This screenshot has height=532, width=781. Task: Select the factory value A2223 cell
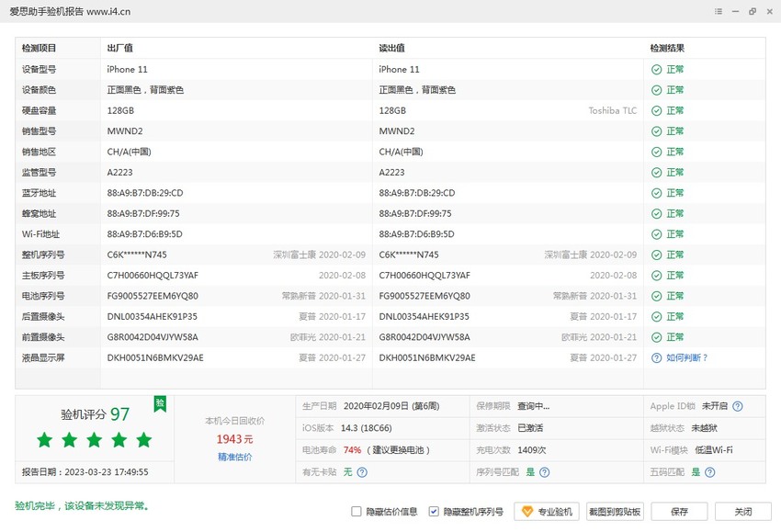pyautogui.click(x=120, y=173)
